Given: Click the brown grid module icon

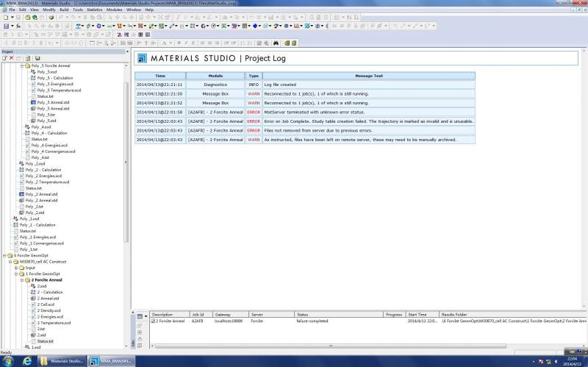Looking at the screenshot, I should [245, 26].
